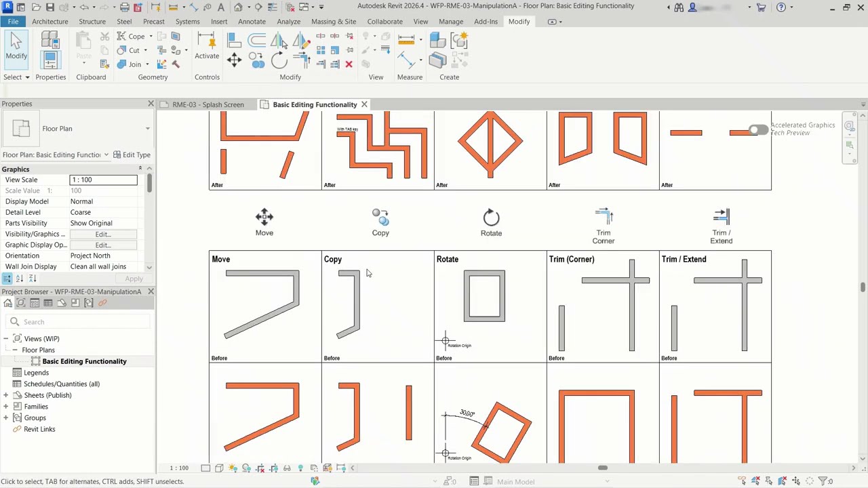868x488 pixels.
Task: Switch to RME-03 - Splash Screen view tab
Action: click(x=208, y=105)
